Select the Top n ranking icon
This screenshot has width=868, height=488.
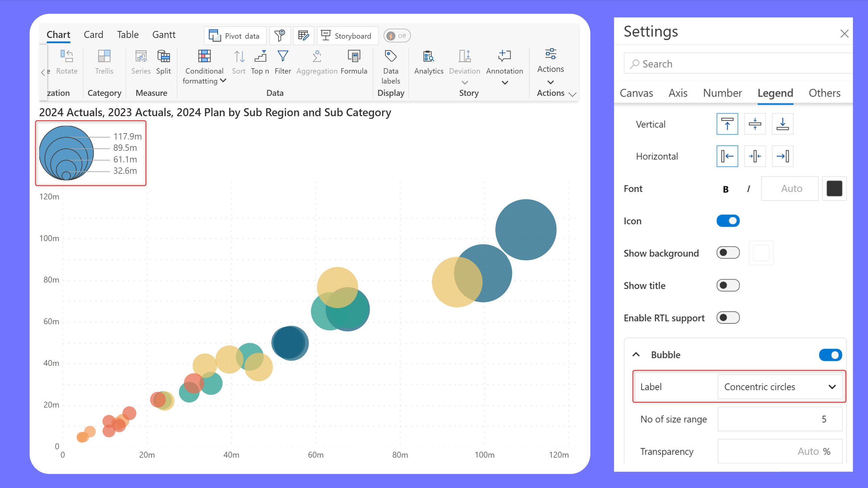tap(260, 57)
